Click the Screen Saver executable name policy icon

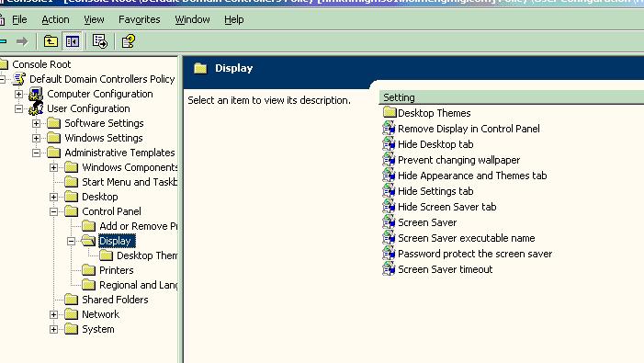(389, 238)
